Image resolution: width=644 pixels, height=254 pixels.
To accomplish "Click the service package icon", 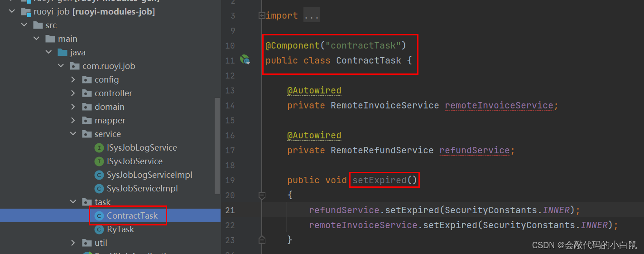I will [87, 134].
